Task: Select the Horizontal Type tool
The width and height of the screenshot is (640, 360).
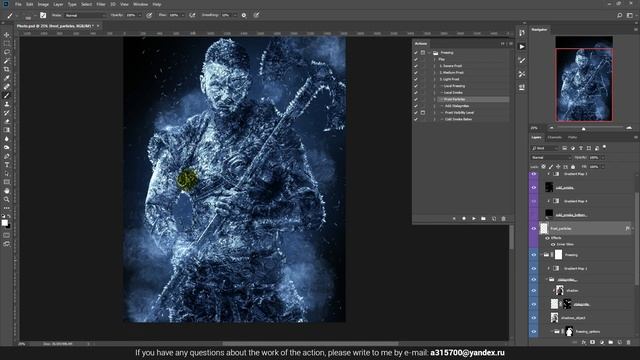Action: (x=7, y=164)
